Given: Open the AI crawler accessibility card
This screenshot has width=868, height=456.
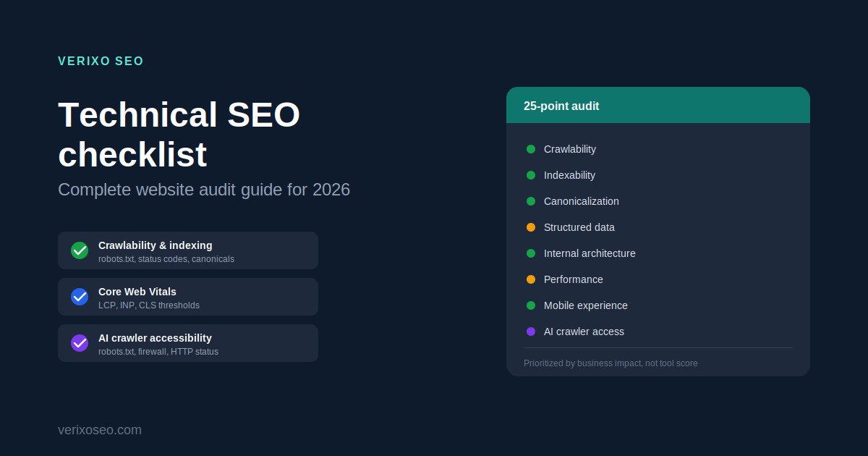Looking at the screenshot, I should [188, 343].
